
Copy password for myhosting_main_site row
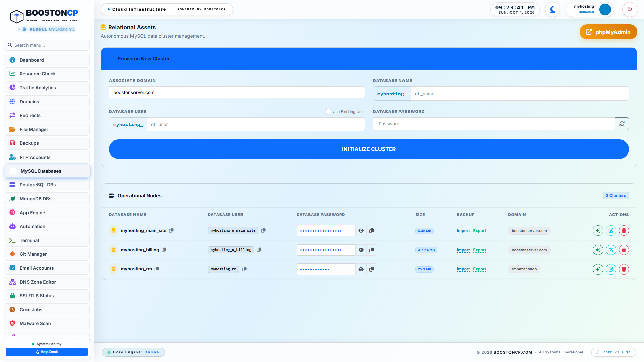point(372,231)
